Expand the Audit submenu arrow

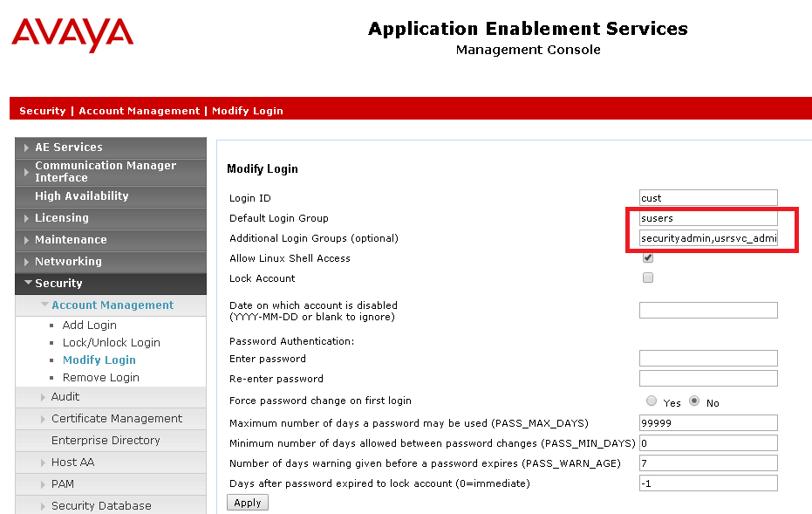coord(43,397)
